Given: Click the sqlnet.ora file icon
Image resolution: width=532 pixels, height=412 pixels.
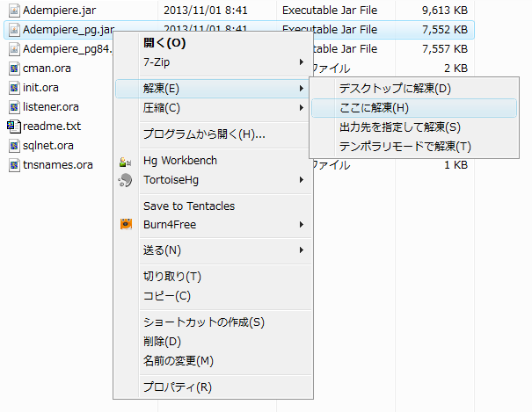Looking at the screenshot, I should coord(14,146).
